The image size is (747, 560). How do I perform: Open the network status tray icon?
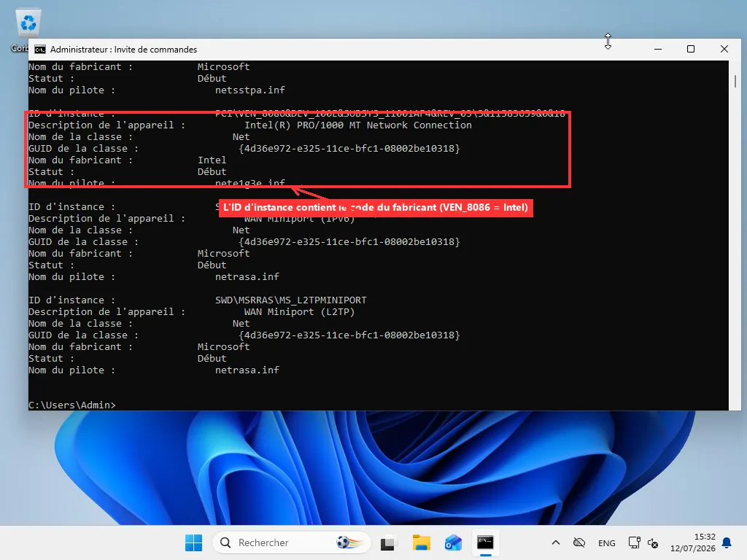tap(634, 542)
